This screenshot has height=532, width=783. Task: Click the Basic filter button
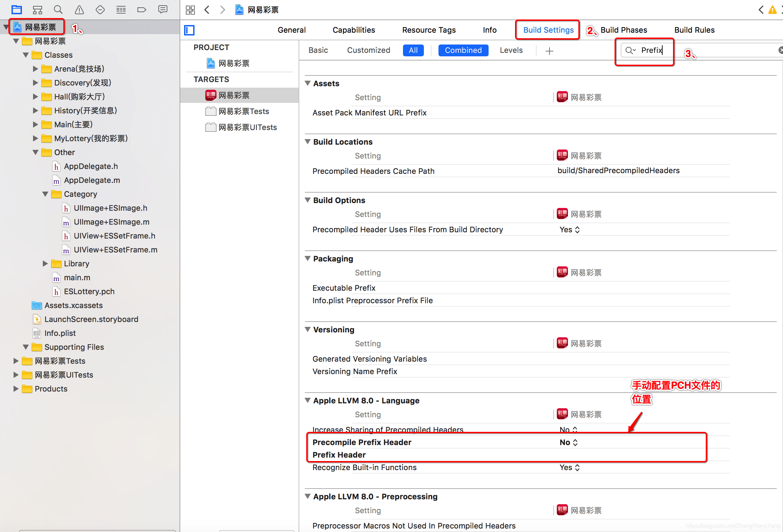click(318, 50)
